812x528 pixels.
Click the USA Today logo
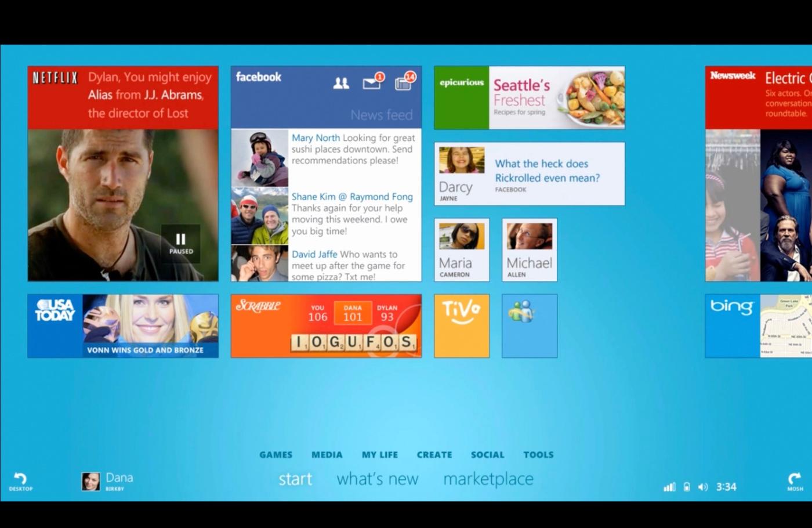tap(55, 310)
